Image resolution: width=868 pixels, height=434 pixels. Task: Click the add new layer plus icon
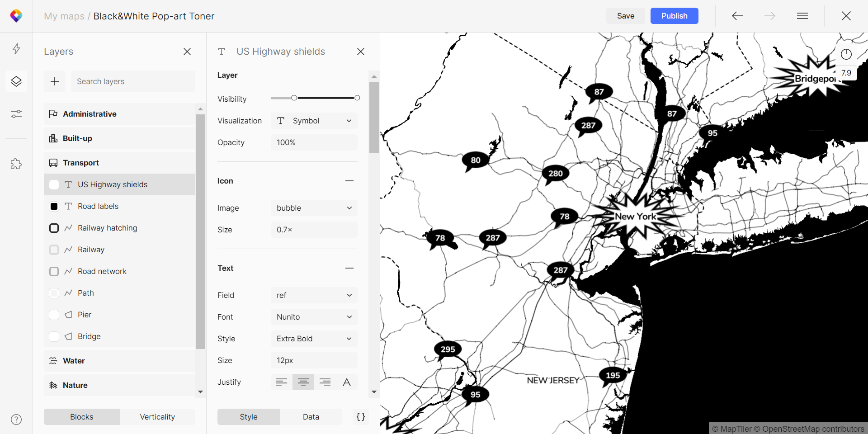[54, 81]
